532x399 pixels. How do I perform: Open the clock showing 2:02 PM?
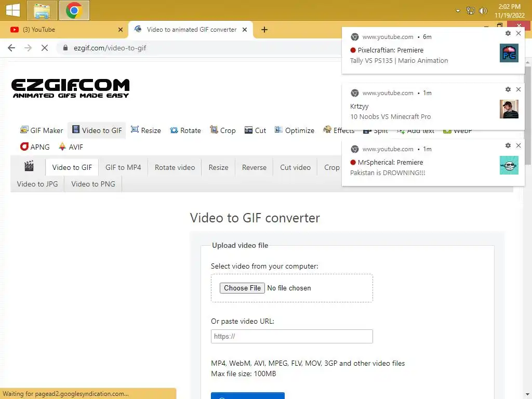point(509,11)
